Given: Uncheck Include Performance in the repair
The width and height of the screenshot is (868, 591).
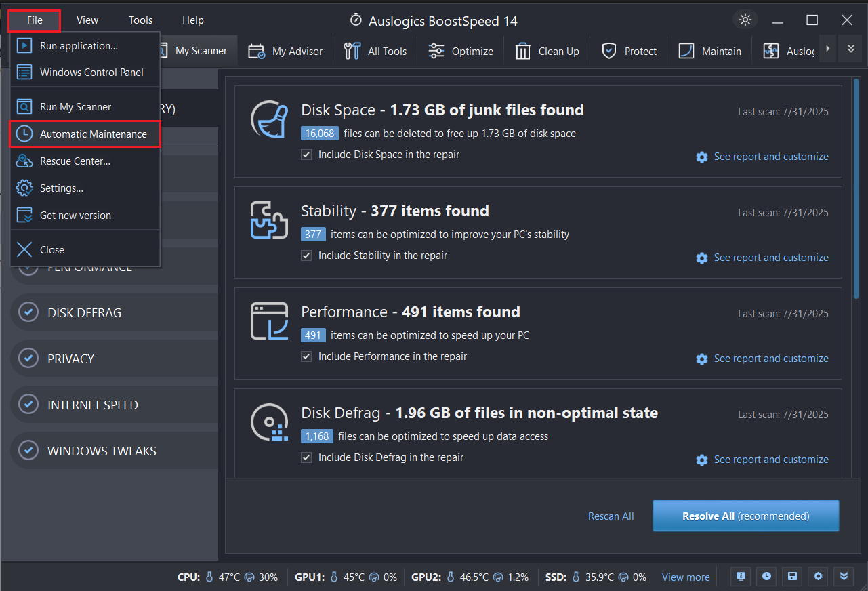Looking at the screenshot, I should [x=306, y=356].
